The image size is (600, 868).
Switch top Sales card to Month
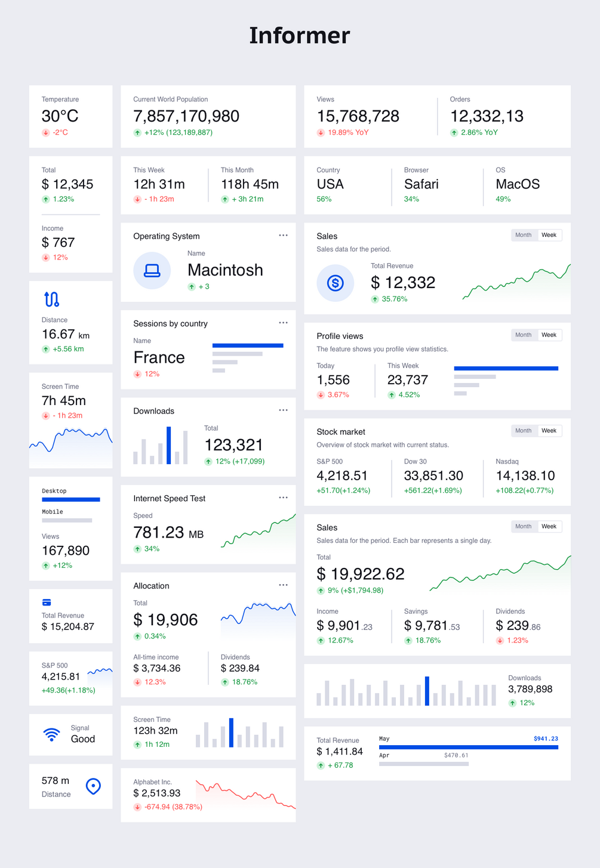tap(524, 235)
